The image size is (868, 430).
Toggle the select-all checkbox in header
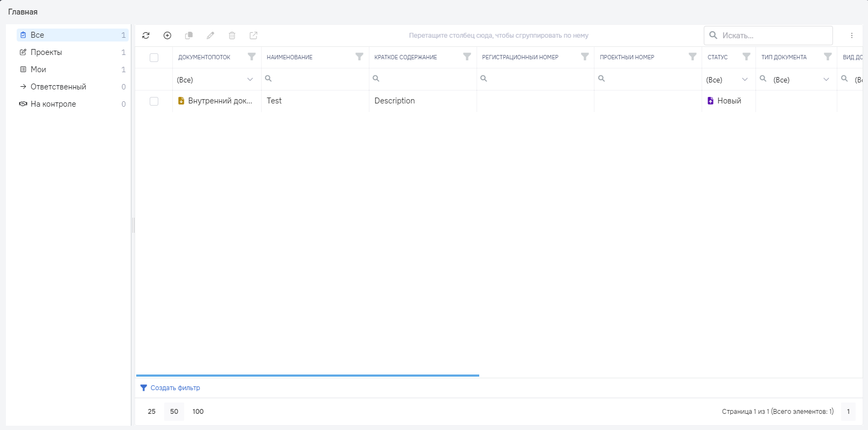(154, 58)
